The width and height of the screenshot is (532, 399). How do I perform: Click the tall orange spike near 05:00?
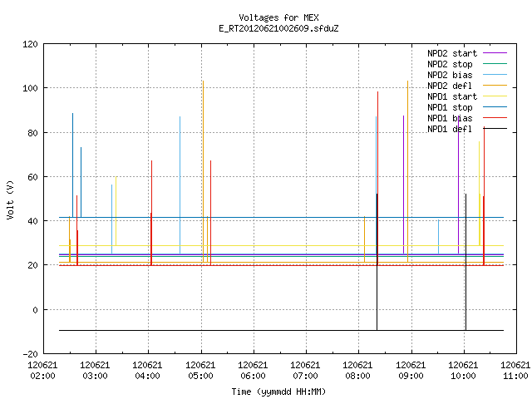(x=203, y=170)
